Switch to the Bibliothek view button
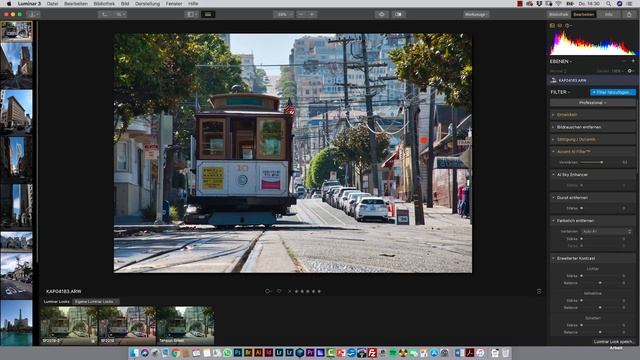This screenshot has width=640, height=360. click(558, 14)
